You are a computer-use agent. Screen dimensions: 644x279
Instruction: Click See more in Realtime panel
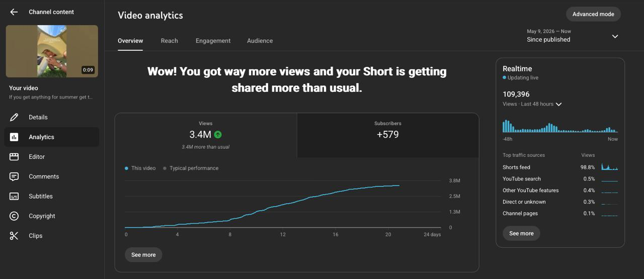[521, 233]
